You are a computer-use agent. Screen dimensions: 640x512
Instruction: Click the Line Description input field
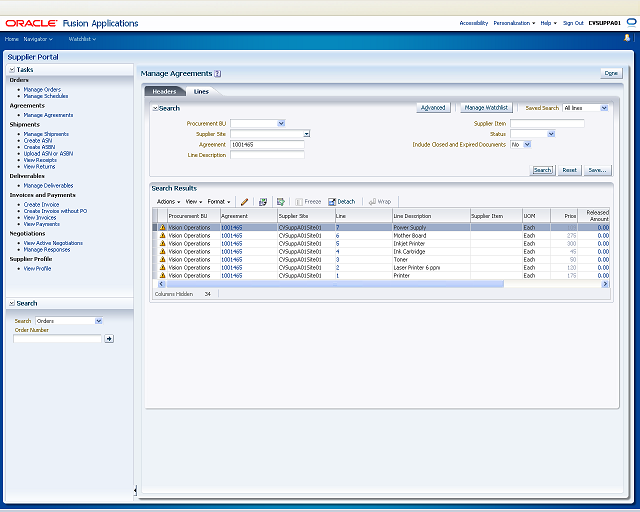tap(267, 155)
